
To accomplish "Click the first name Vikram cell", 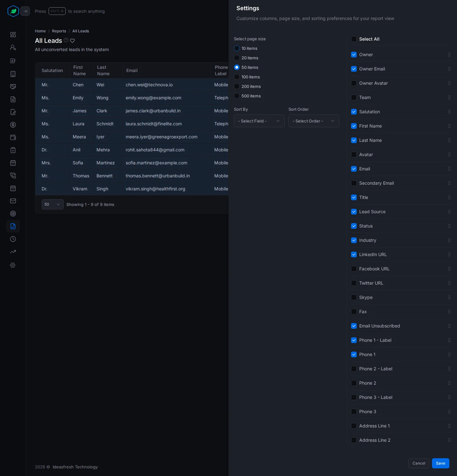I will [x=80, y=189].
